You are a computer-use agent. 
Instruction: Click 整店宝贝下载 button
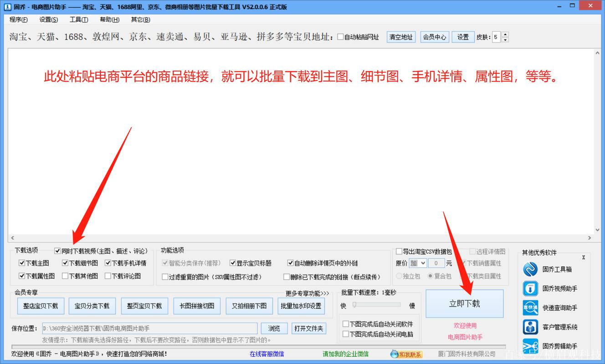pyautogui.click(x=41, y=306)
